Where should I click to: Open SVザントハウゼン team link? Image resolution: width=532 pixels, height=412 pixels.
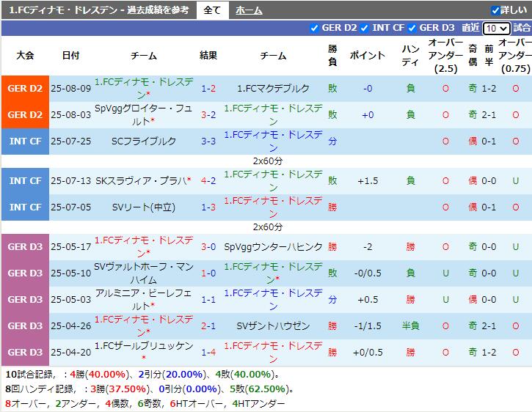[273, 326]
